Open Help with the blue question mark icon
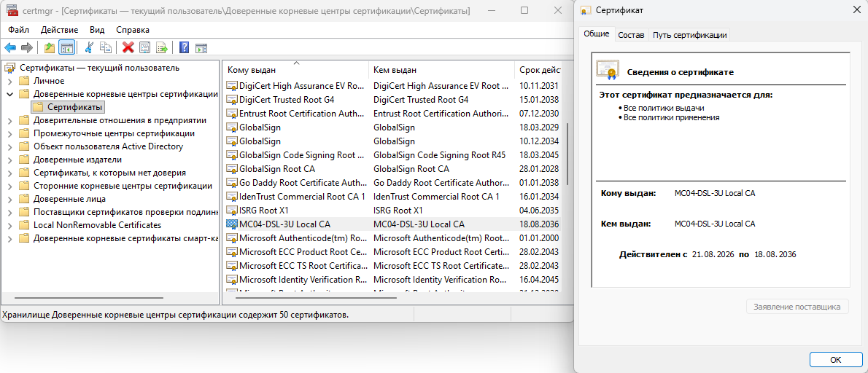Viewport: 868px width, 373px height. pos(185,47)
